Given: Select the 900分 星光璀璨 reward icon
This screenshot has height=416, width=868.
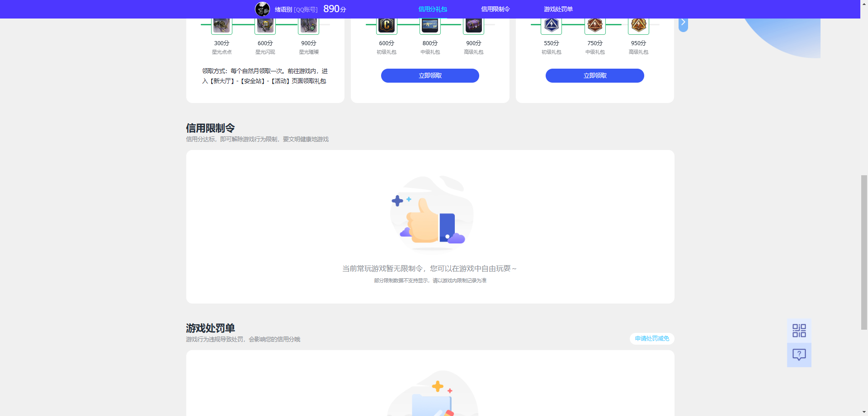Looking at the screenshot, I should [309, 26].
